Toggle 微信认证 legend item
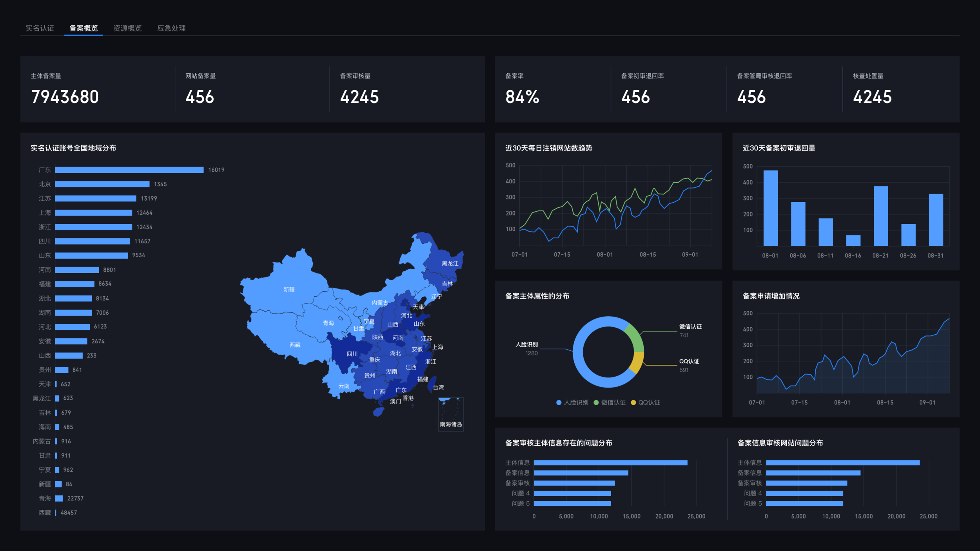Viewport: 980px width, 551px height. (x=610, y=402)
